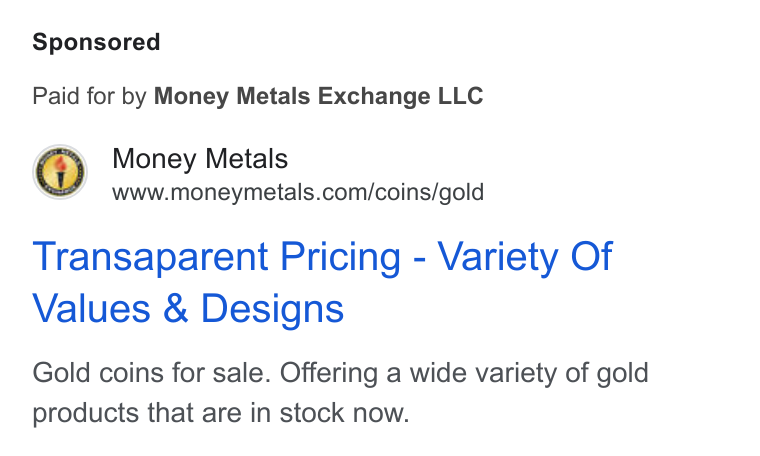Click the 'Variety Of' headline words
Image resolution: width=760 pixels, height=456 pixels.
pos(525,256)
